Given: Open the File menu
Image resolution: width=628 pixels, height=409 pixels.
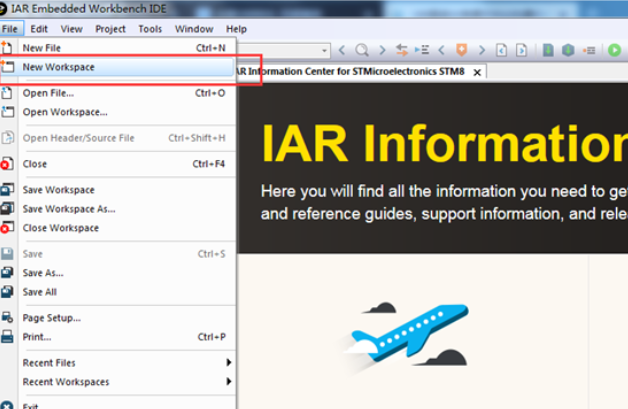Looking at the screenshot, I should click(x=10, y=29).
